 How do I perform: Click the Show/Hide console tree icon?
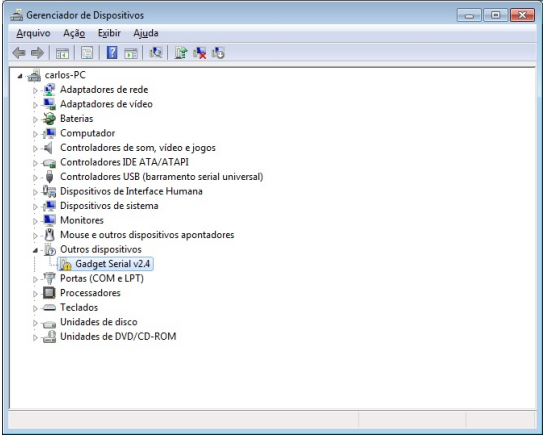(x=62, y=53)
